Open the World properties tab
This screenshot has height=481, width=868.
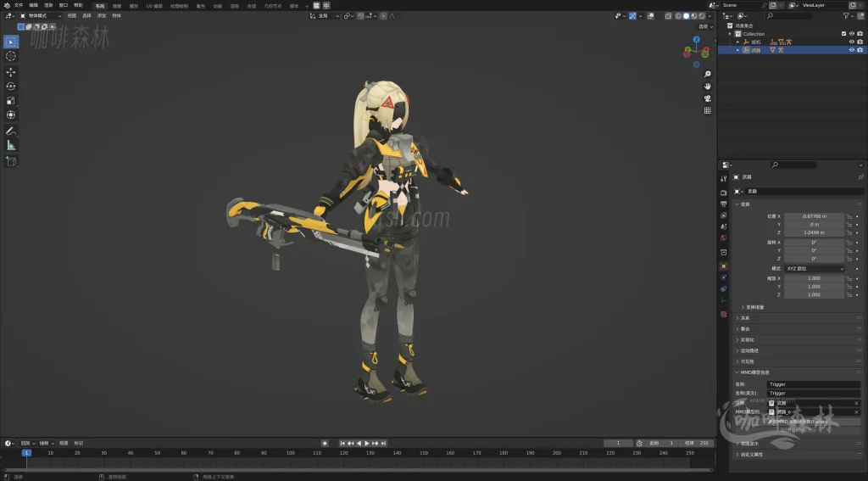[724, 238]
